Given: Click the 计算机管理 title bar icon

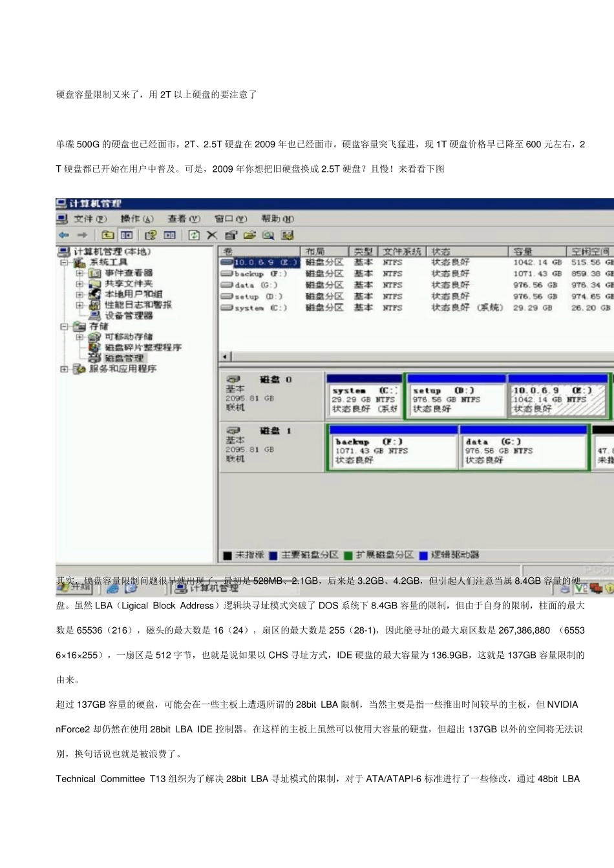Looking at the screenshot, I should 61,203.
